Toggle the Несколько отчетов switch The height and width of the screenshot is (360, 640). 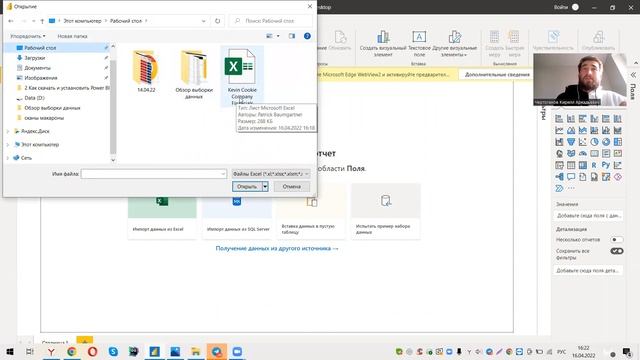(616, 240)
